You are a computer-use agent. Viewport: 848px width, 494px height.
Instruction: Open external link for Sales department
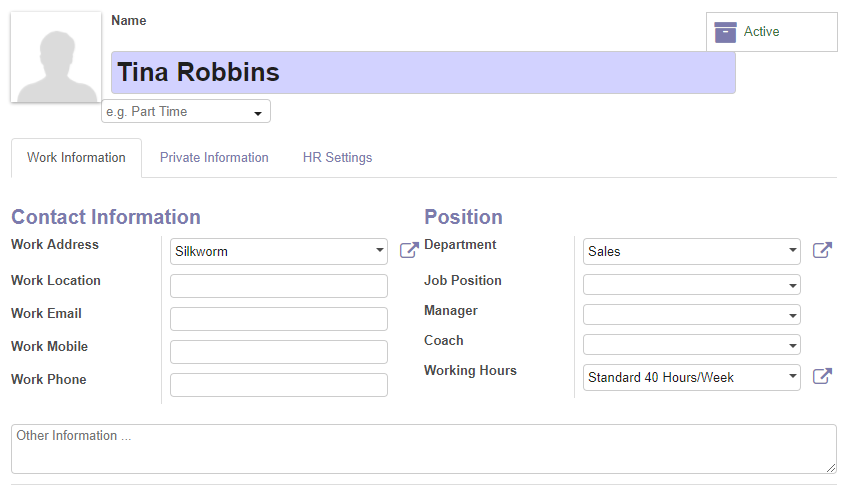pyautogui.click(x=822, y=250)
